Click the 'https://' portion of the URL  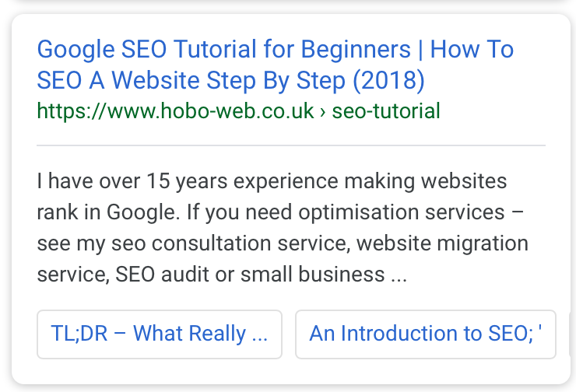tap(71, 111)
